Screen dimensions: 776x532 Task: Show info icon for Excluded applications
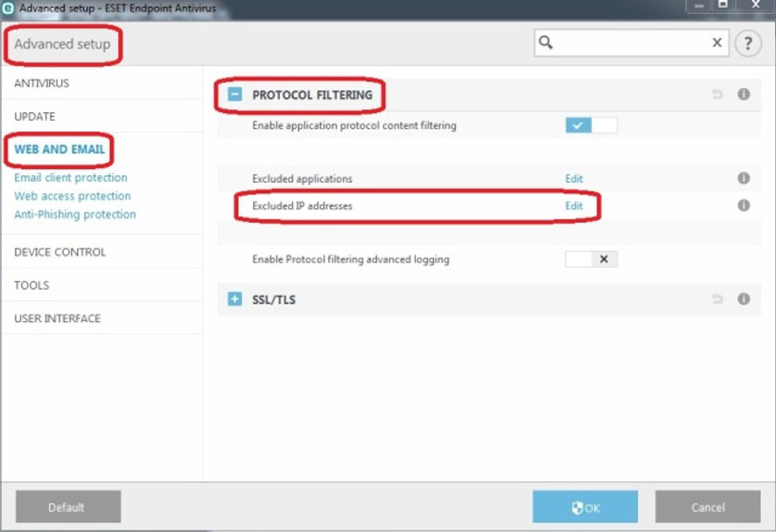(744, 178)
